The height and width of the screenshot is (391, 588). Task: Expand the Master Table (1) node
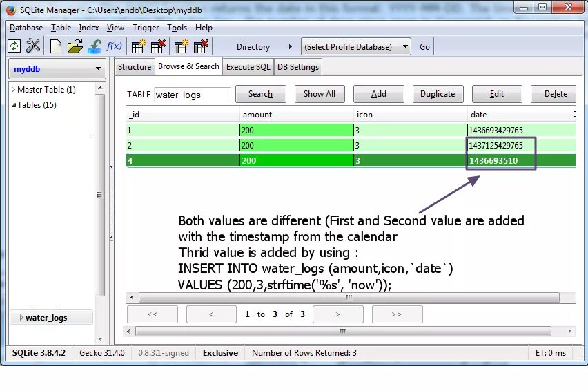point(13,89)
